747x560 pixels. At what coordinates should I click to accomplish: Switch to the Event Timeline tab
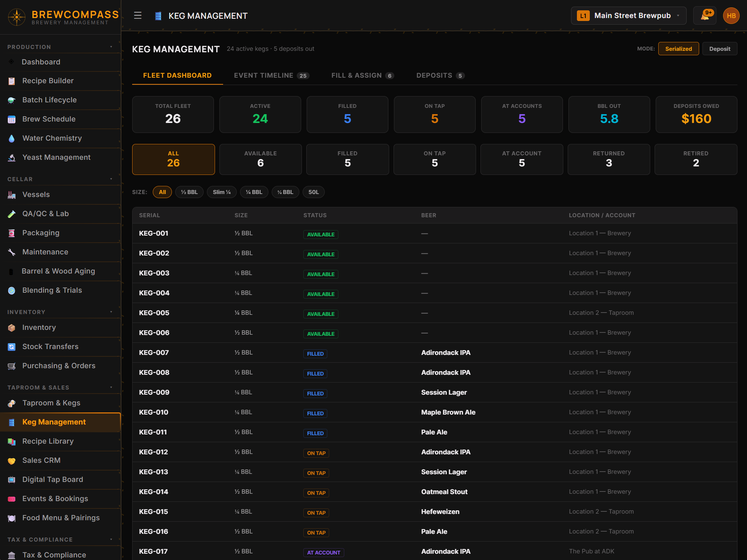[x=271, y=75]
